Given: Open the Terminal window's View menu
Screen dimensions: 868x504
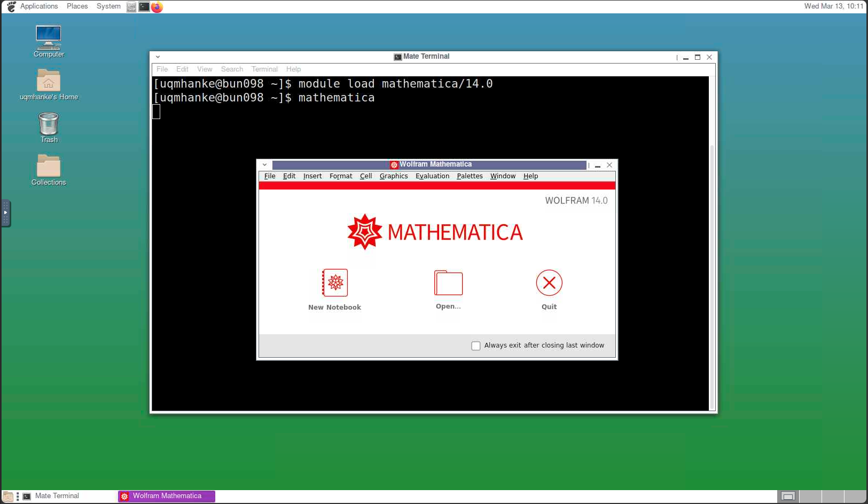Looking at the screenshot, I should [205, 69].
